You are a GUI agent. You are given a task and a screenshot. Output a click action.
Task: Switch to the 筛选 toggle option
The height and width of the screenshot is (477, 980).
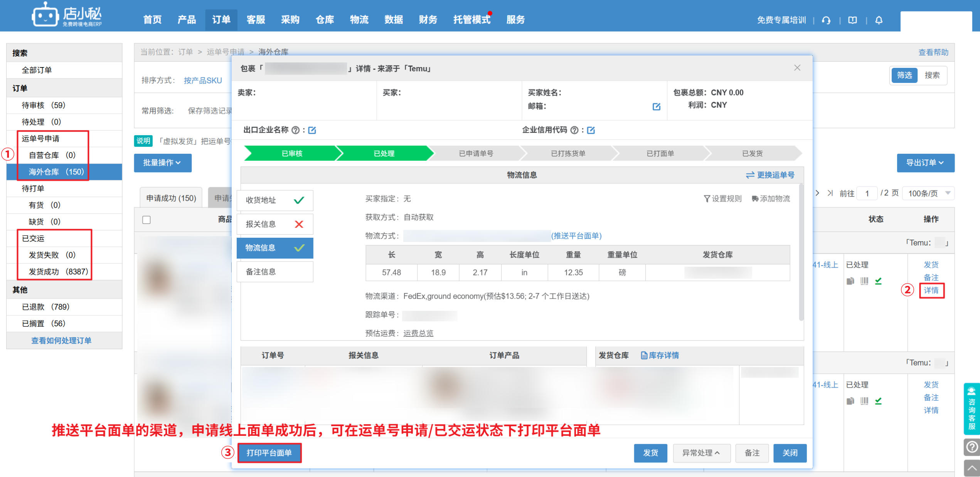904,75
